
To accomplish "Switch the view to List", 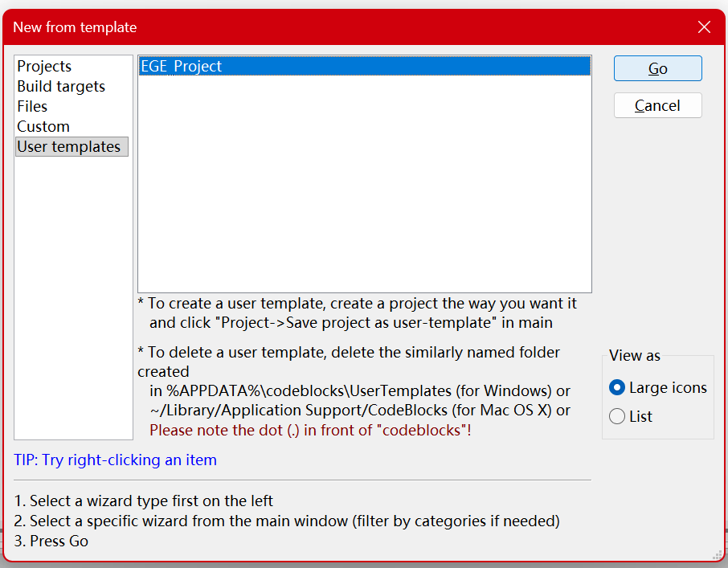I will pos(617,417).
